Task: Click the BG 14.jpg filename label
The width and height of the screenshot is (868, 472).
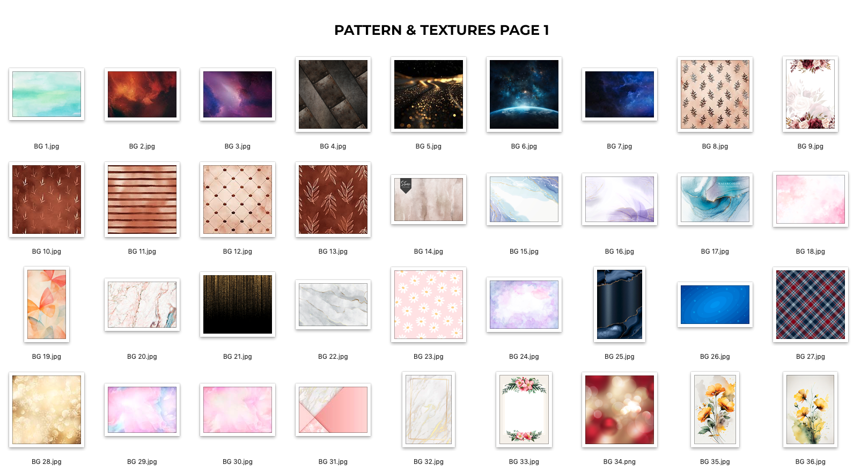Action: tap(429, 252)
